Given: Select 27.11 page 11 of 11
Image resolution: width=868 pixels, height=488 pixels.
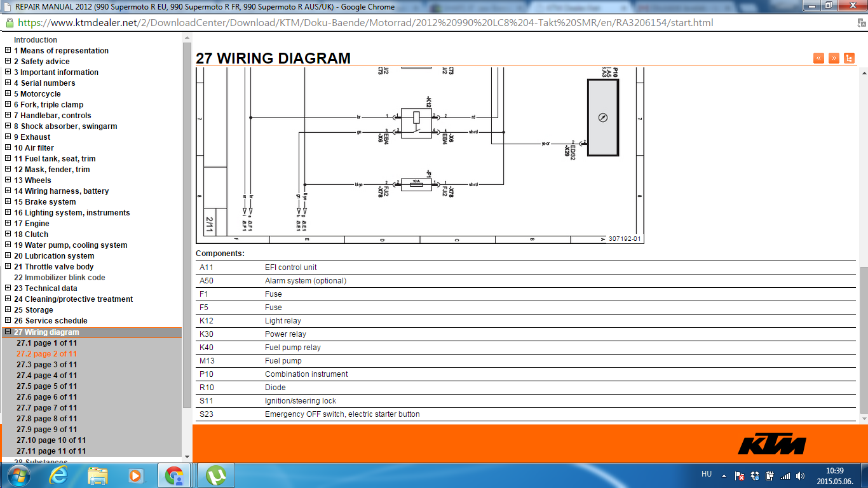Looking at the screenshot, I should tap(51, 451).
